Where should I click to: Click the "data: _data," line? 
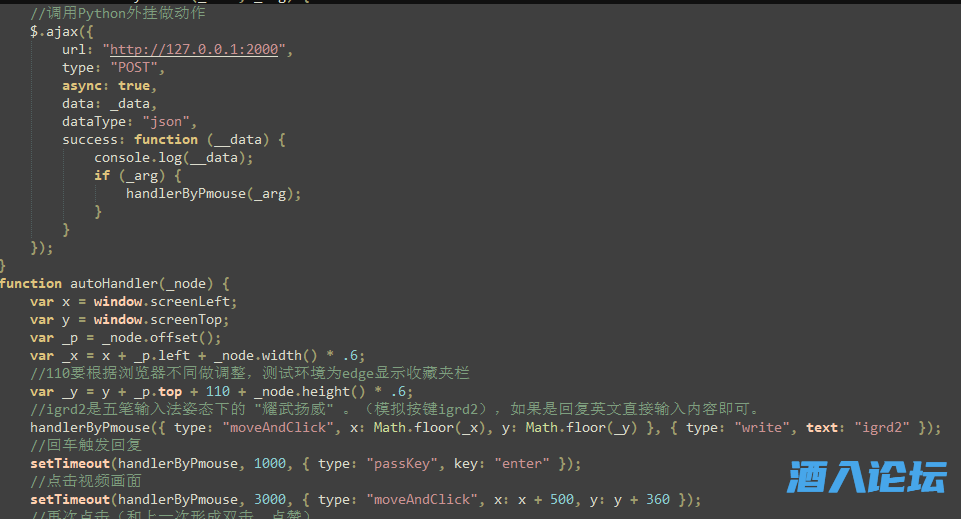(109, 104)
